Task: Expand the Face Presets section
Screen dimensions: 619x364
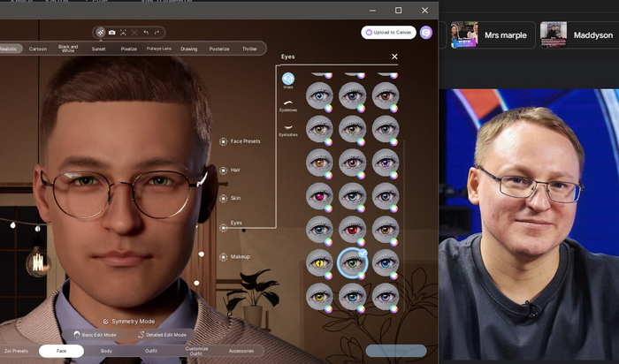Action: pos(245,141)
